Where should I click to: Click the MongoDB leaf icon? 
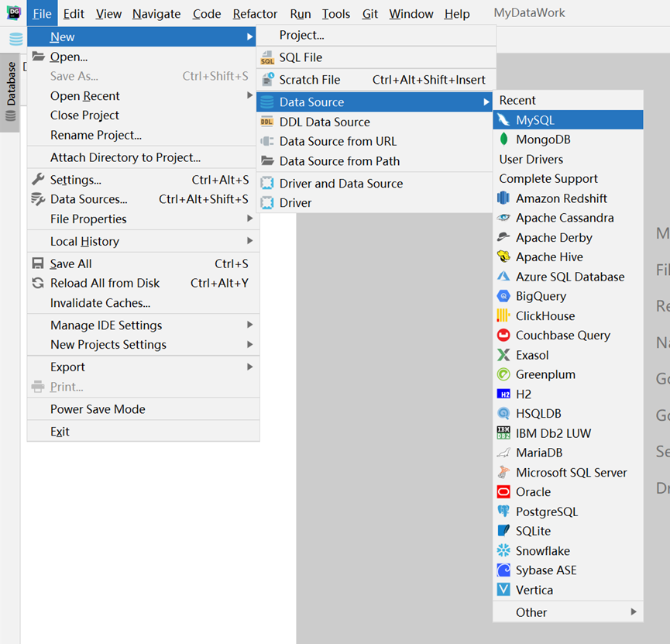(503, 139)
